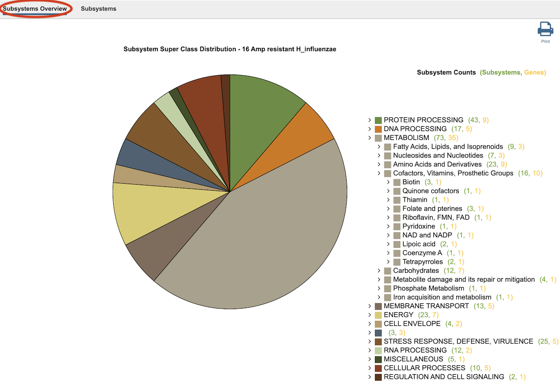Select the Coenzyme A entry
Image resolution: width=560 pixels, height=392 pixels.
tap(422, 253)
